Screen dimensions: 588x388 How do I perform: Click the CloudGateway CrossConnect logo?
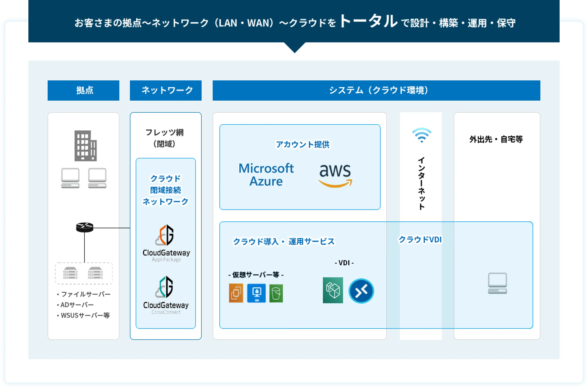[166, 295]
